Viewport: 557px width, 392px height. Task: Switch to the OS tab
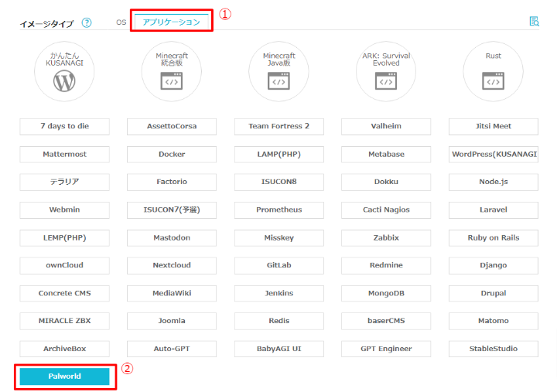click(121, 22)
